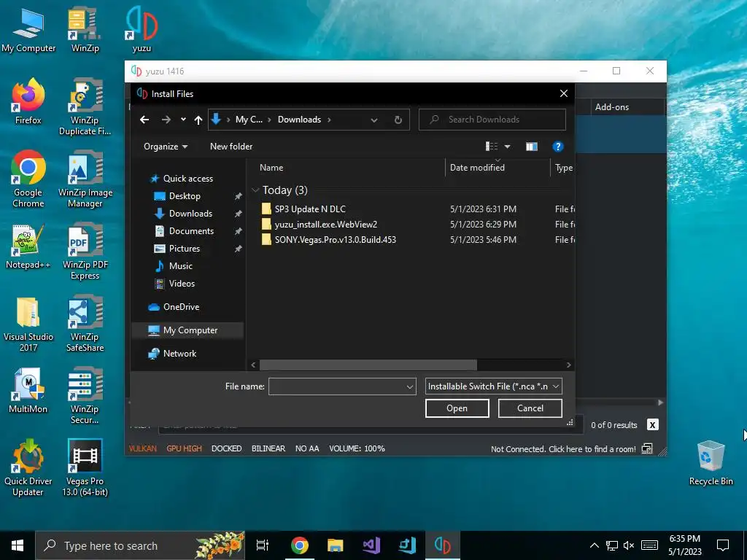747x560 pixels.
Task: Toggle DOCKED mode in status bar
Action: click(226, 448)
